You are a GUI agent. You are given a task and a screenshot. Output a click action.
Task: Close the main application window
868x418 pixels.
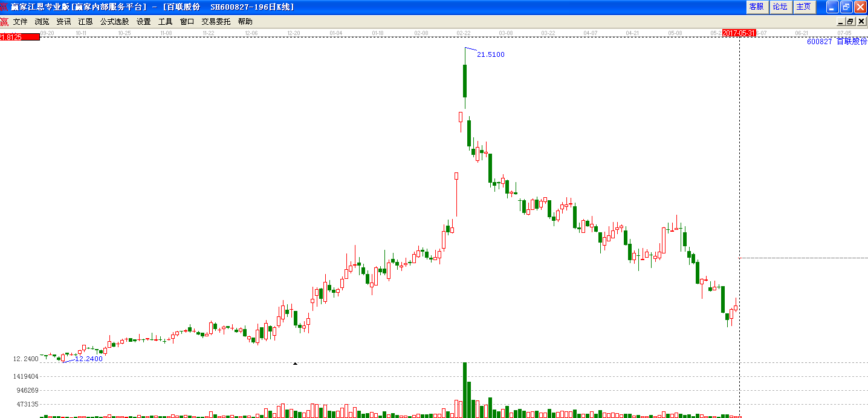860,7
